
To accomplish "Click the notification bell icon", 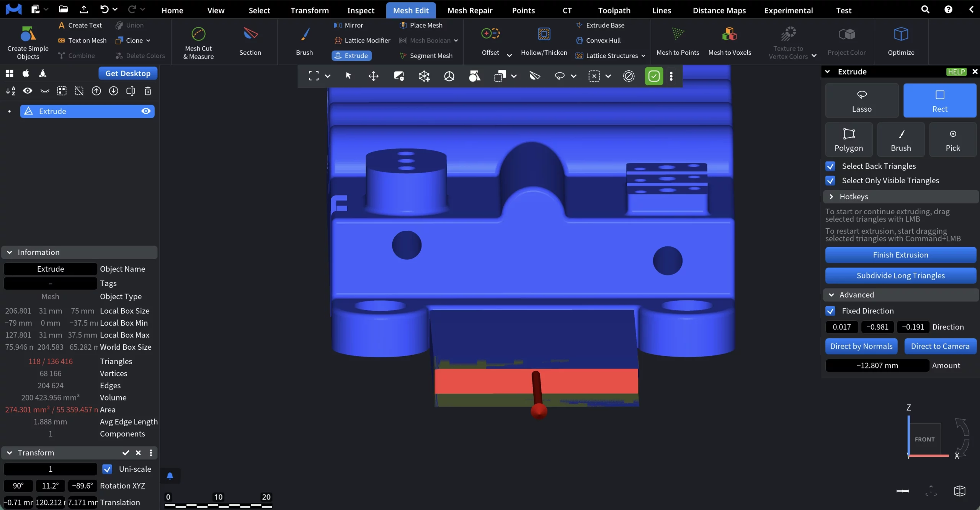I will [170, 476].
